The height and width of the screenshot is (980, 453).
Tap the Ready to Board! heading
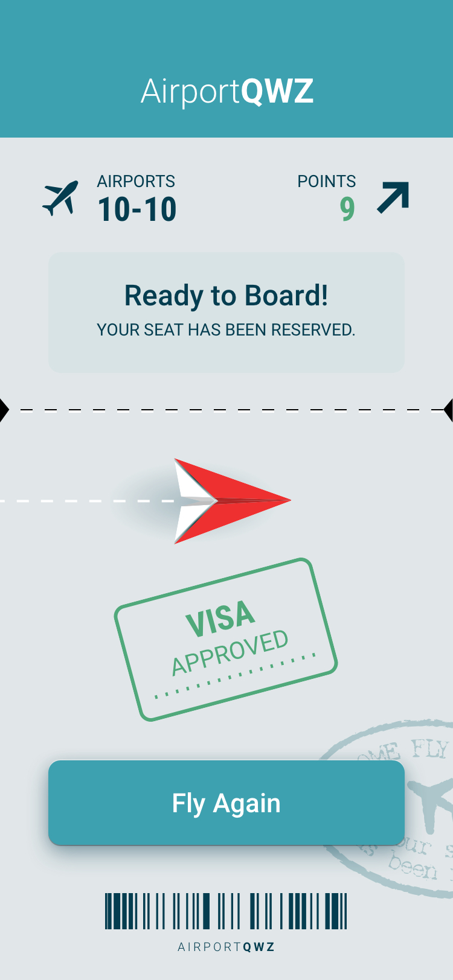click(x=226, y=296)
